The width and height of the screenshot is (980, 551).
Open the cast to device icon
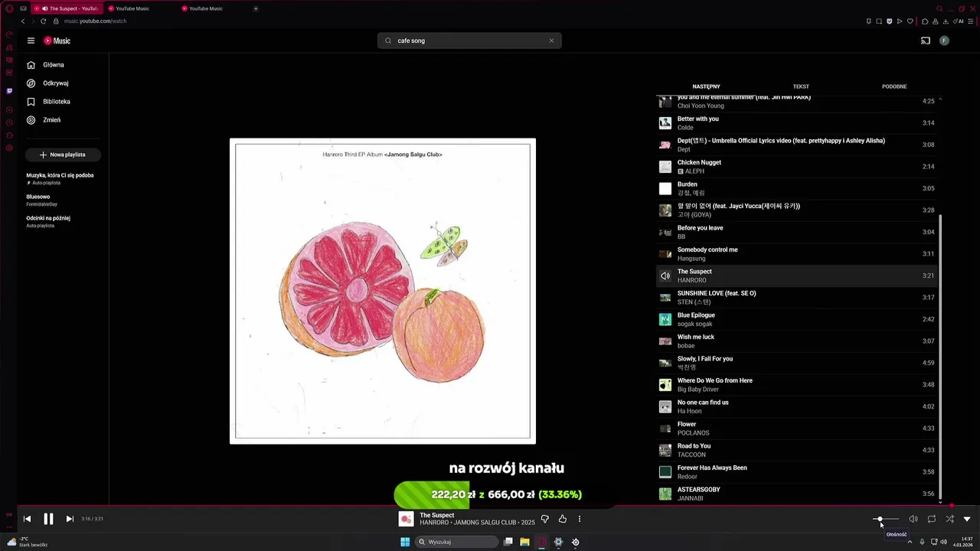[x=926, y=41]
